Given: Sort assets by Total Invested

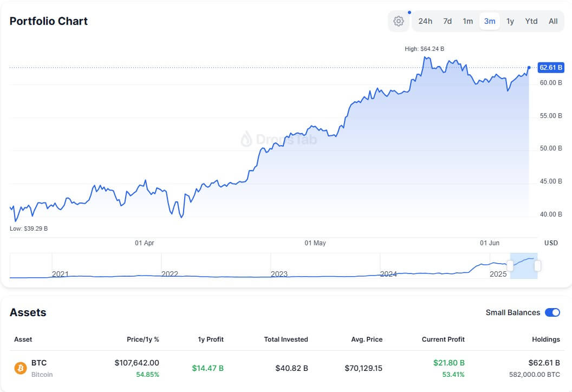Looking at the screenshot, I should (286, 339).
